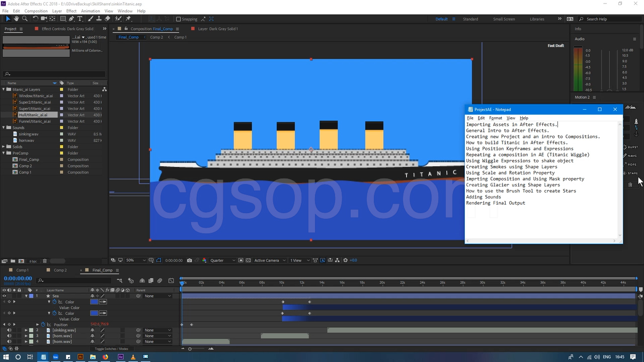Screen dimensions: 644x362
Task: Mute audio of sinking.wav layer
Action: [x=9, y=330]
